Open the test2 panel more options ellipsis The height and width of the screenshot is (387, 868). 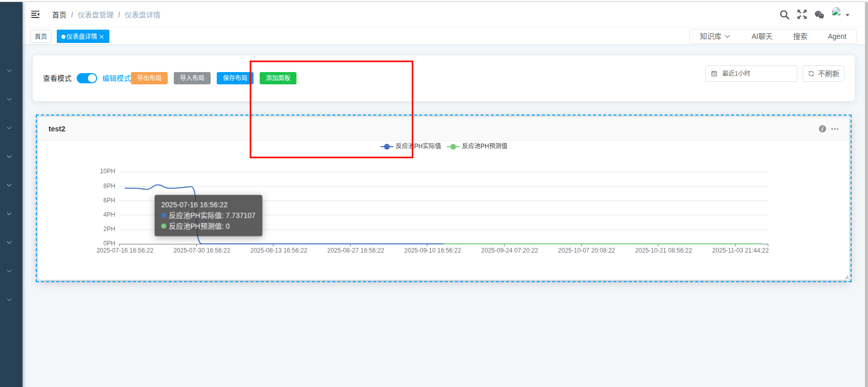(x=835, y=129)
